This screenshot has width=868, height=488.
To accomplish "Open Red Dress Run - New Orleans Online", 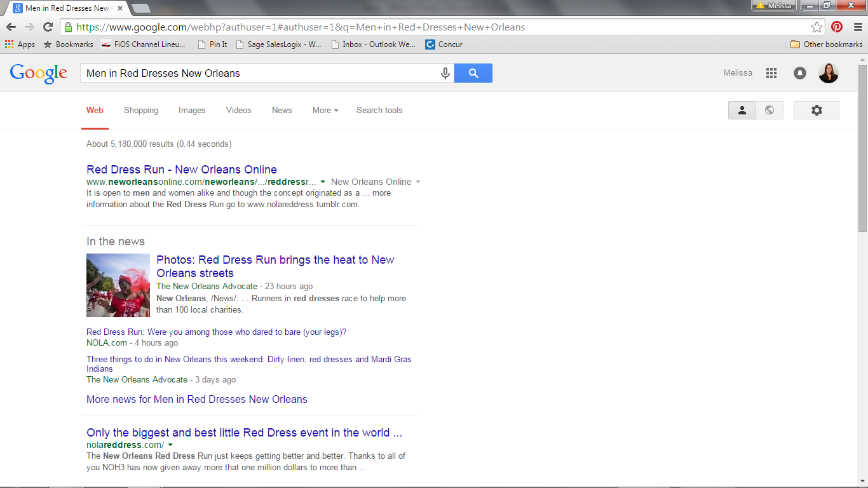I will [x=182, y=170].
